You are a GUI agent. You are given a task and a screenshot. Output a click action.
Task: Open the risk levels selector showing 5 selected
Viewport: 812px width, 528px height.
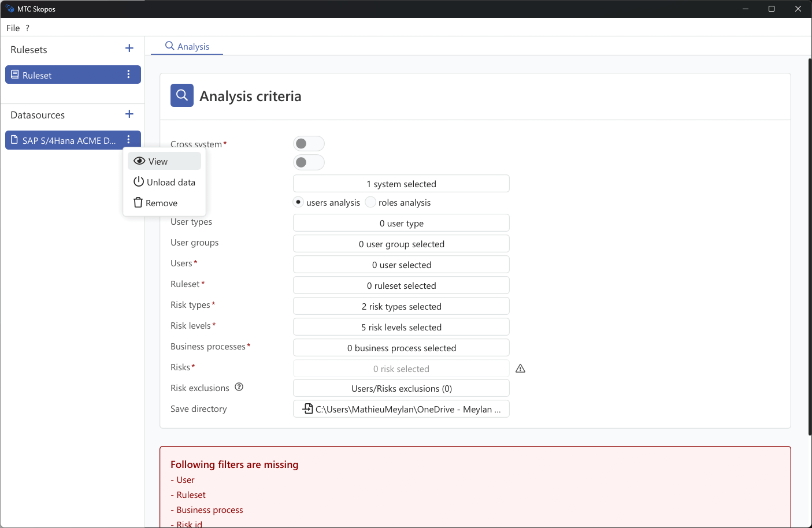401,326
